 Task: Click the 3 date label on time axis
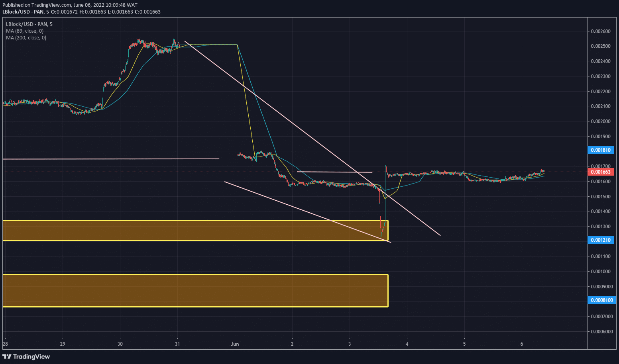(x=350, y=344)
